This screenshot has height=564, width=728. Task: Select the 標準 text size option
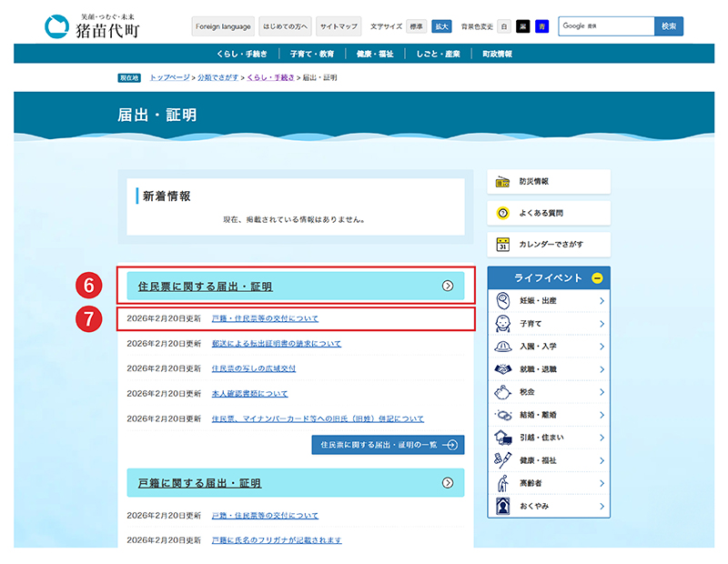click(416, 26)
